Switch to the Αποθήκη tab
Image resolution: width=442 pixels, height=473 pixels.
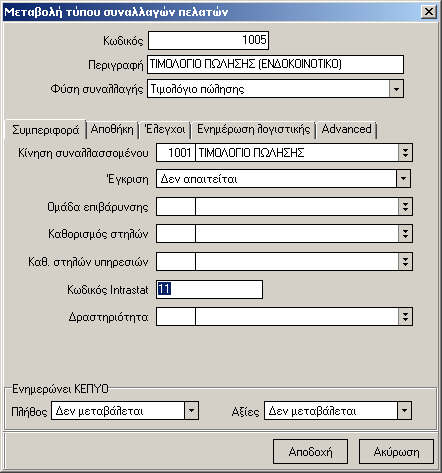click(x=112, y=129)
